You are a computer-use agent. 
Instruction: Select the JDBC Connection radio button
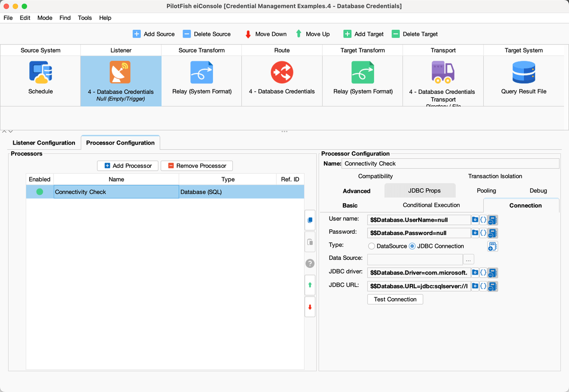click(412, 246)
